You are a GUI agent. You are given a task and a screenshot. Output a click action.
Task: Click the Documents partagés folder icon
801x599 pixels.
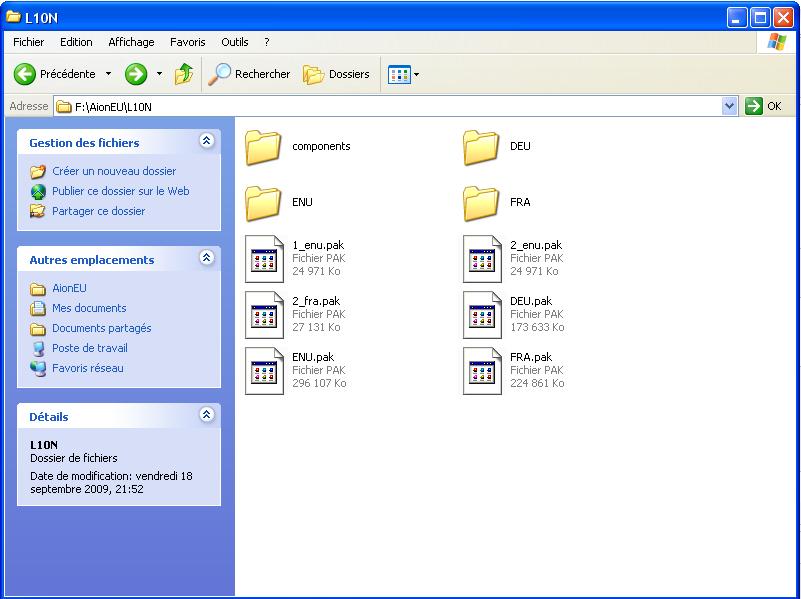[38, 328]
